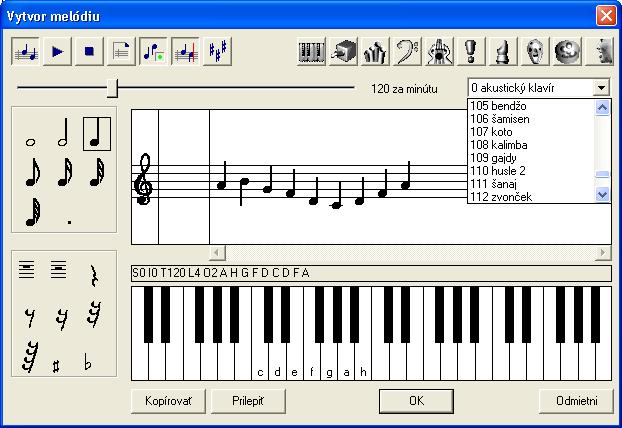The image size is (622, 428).
Task: Insert a half rest
Action: pos(58,270)
